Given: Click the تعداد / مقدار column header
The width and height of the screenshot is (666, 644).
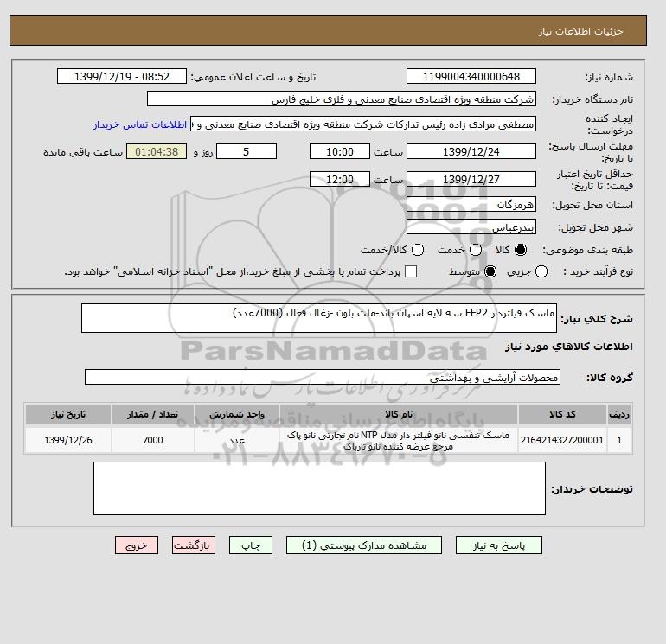Looking at the screenshot, I should [x=153, y=414].
